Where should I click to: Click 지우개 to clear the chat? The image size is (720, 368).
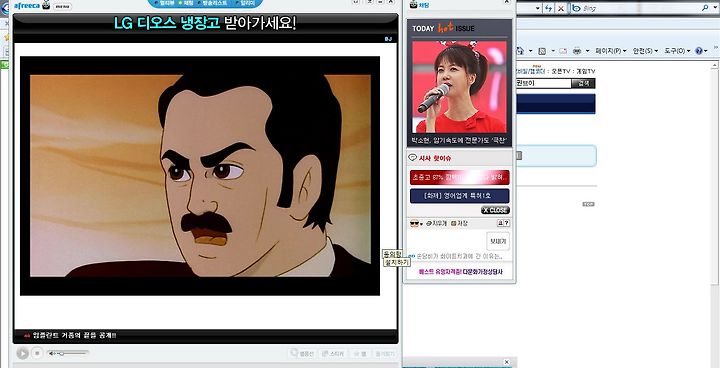click(x=437, y=223)
